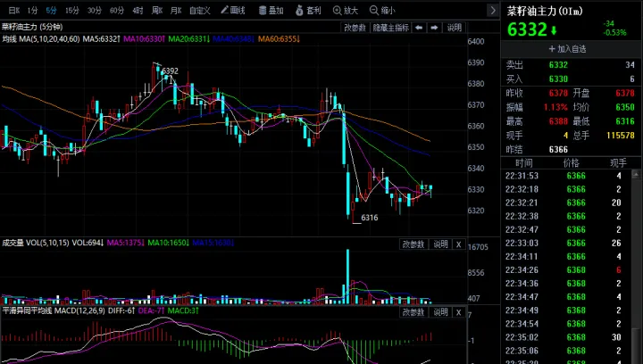Switch to the 60分 period tab
Image resolution: width=643 pixels, height=364 pixels.
tap(116, 11)
